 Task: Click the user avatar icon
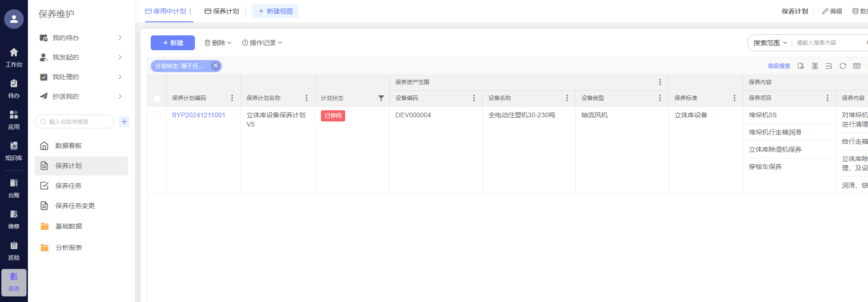pyautogui.click(x=14, y=19)
